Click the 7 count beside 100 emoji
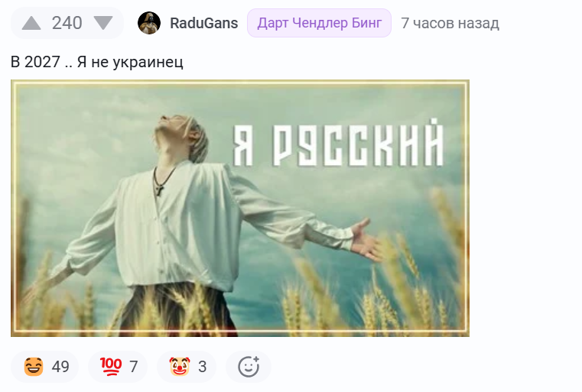The width and height of the screenshot is (582, 392). click(134, 367)
